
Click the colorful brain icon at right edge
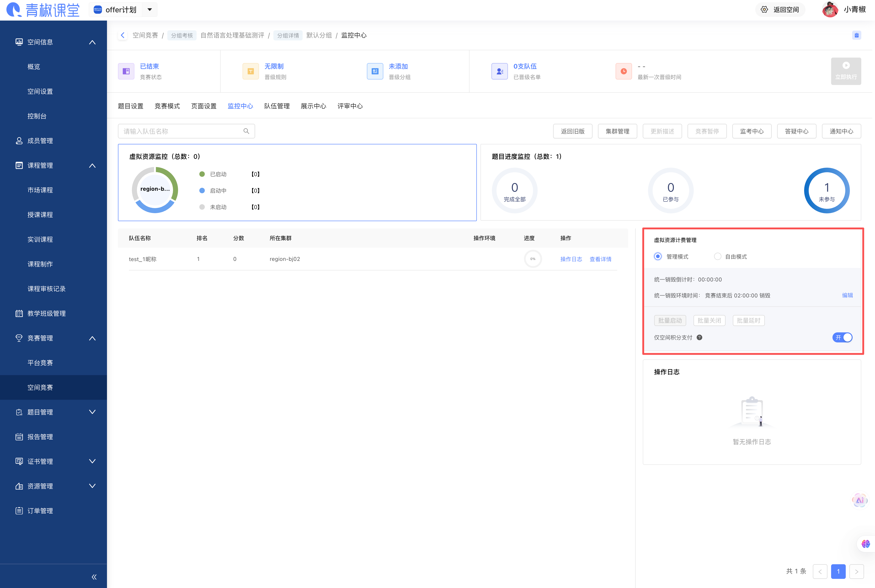[866, 544]
